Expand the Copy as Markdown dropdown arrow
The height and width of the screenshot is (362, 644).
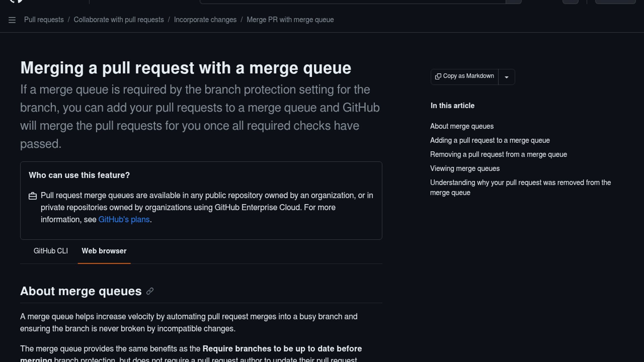coord(506,77)
